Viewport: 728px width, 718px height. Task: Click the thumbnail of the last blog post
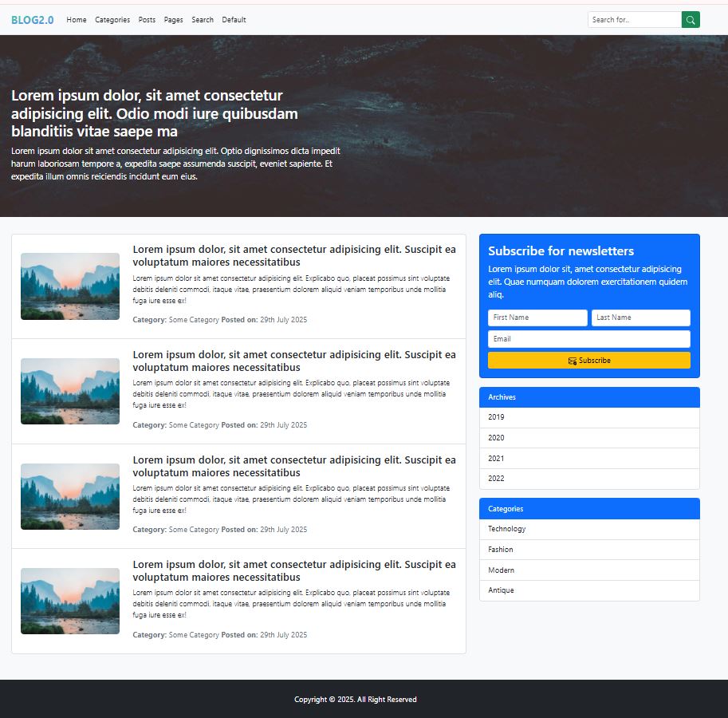(x=69, y=601)
